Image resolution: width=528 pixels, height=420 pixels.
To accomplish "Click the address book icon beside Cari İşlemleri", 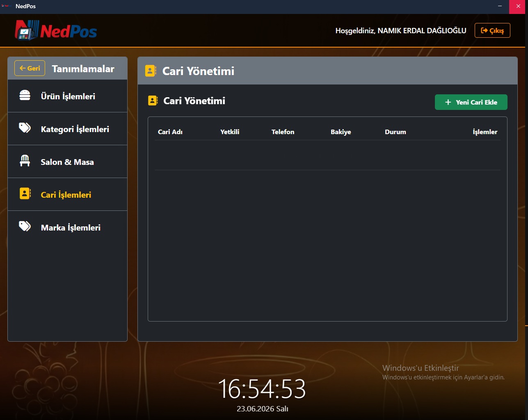I will (25, 194).
